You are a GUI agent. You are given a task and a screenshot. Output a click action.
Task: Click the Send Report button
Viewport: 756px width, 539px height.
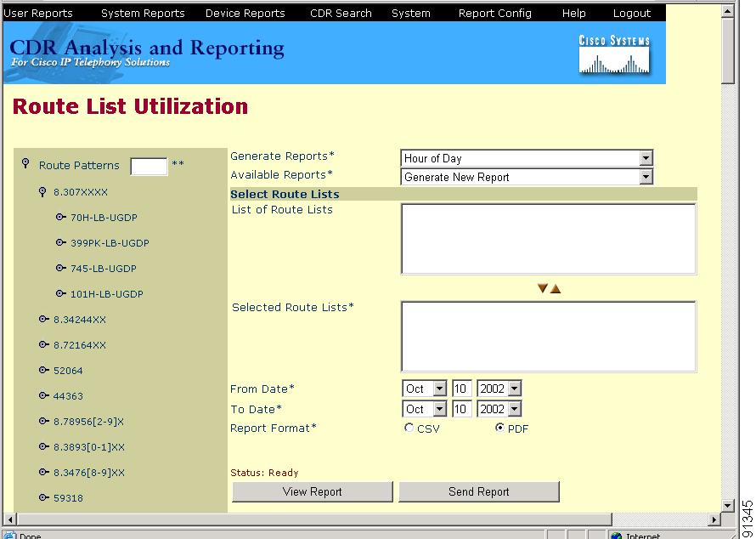tap(479, 491)
